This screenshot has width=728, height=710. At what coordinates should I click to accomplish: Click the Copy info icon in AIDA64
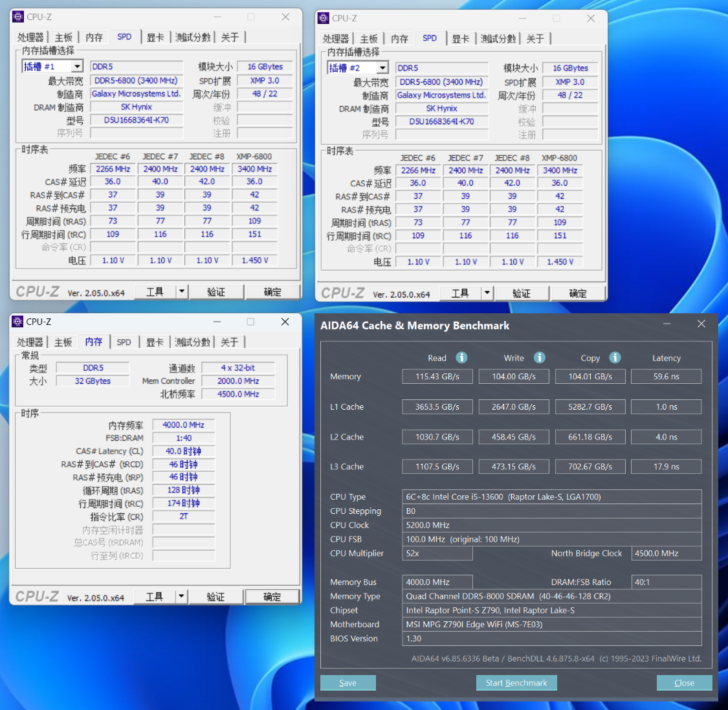coord(615,357)
